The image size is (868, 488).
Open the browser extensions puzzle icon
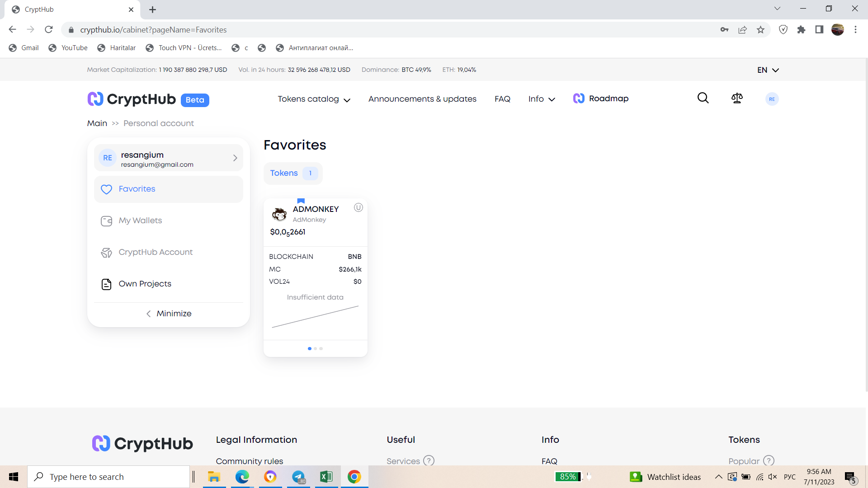point(801,30)
